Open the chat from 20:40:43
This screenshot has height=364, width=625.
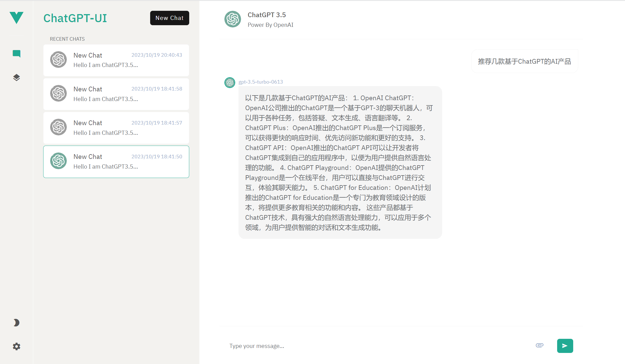pyautogui.click(x=116, y=60)
